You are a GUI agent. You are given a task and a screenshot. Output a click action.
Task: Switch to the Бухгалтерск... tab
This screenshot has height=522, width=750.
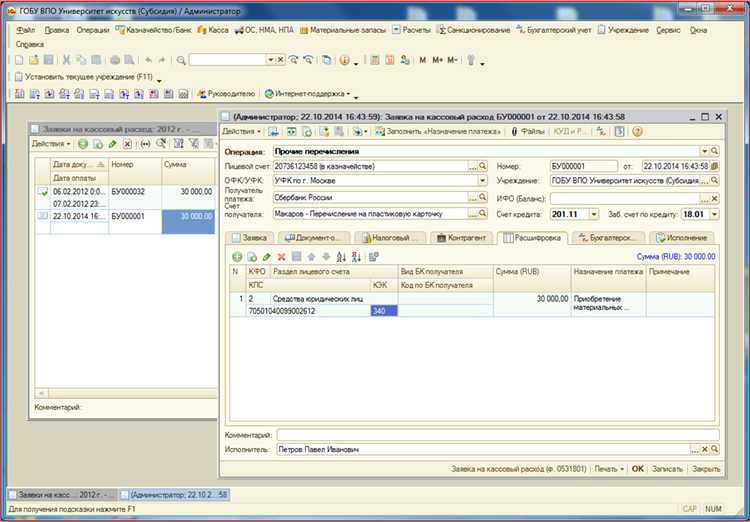coord(608,237)
